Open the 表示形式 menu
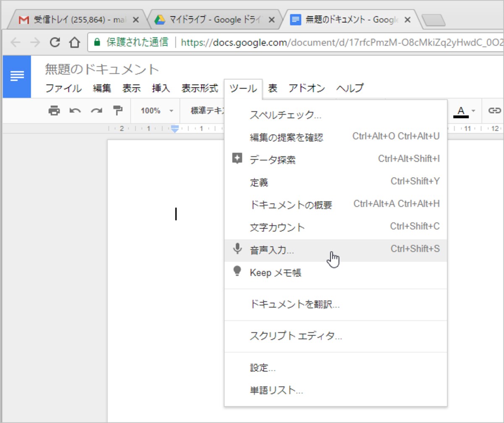Viewport: 504px width, 423px height. pos(199,88)
